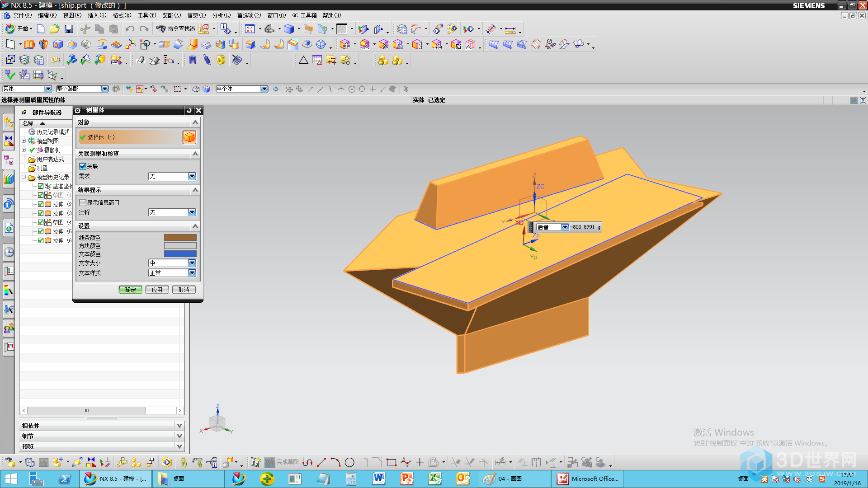868x488 pixels.
Task: Change the 文本颜色 swatch
Action: pos(180,254)
